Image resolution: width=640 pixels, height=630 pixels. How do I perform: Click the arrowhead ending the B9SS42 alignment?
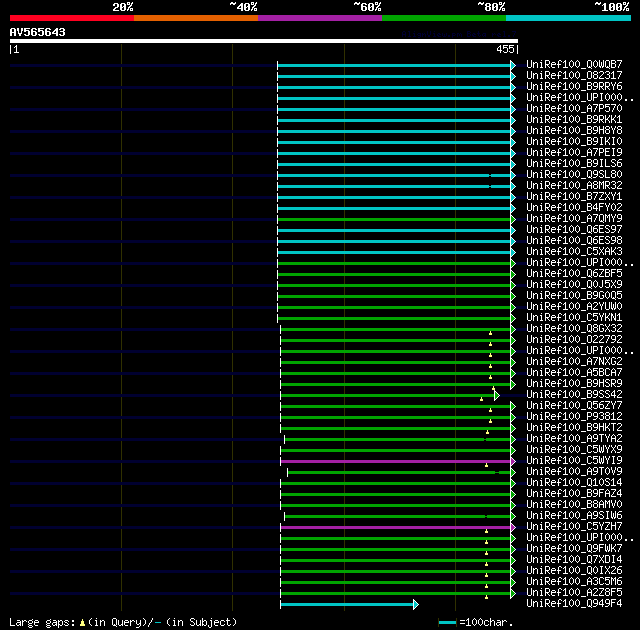[x=497, y=395]
